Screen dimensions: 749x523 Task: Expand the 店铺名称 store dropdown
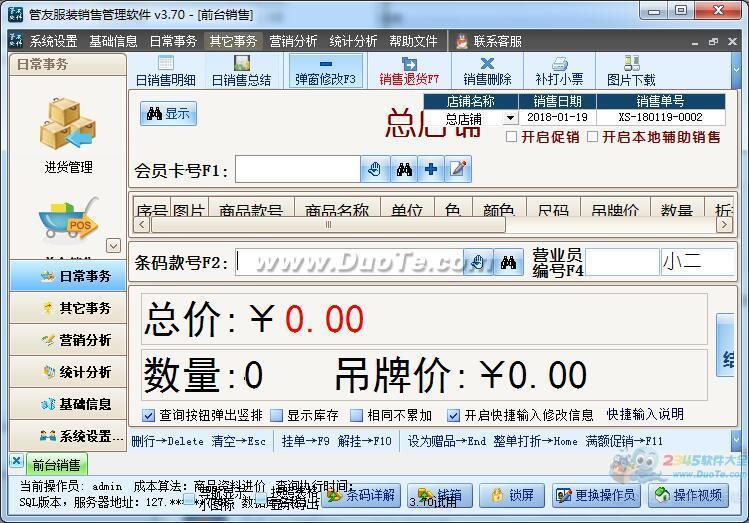[510, 118]
